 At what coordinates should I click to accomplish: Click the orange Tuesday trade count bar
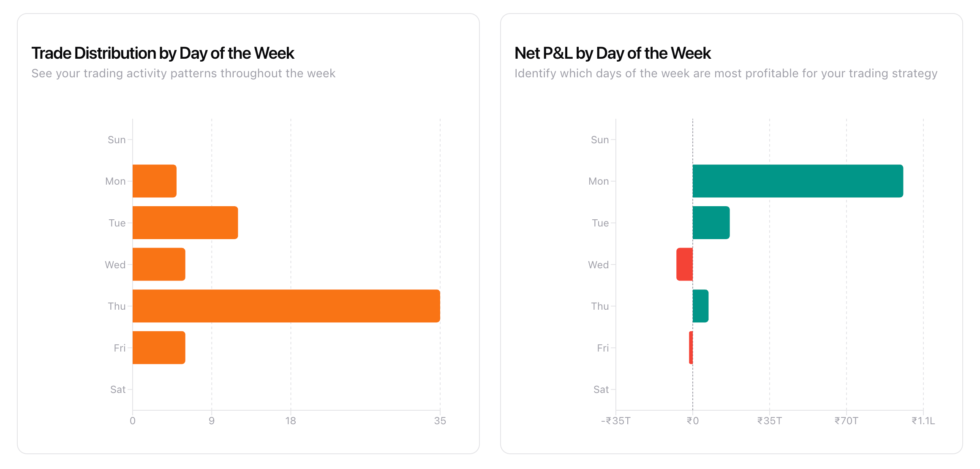point(185,223)
